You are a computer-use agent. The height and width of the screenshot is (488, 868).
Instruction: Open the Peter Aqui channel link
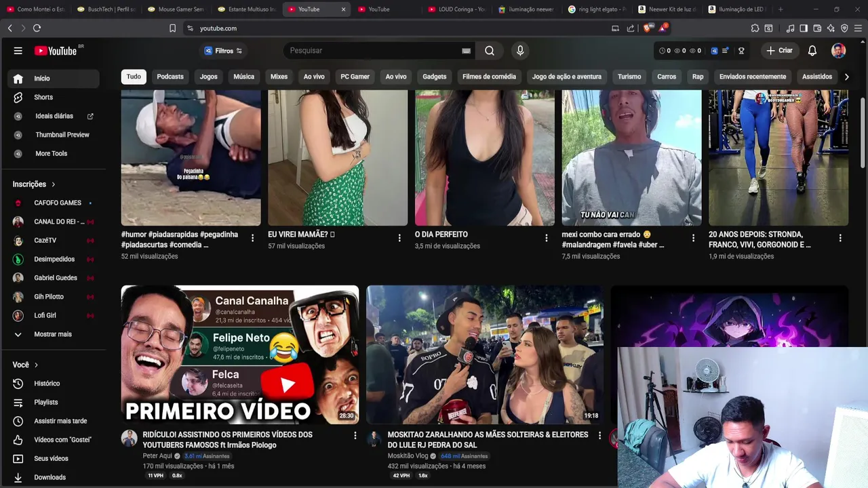(157, 456)
